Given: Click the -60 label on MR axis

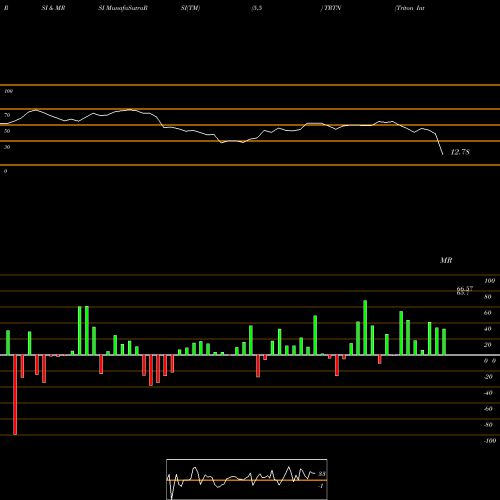Looking at the screenshot, I should tap(488, 409).
